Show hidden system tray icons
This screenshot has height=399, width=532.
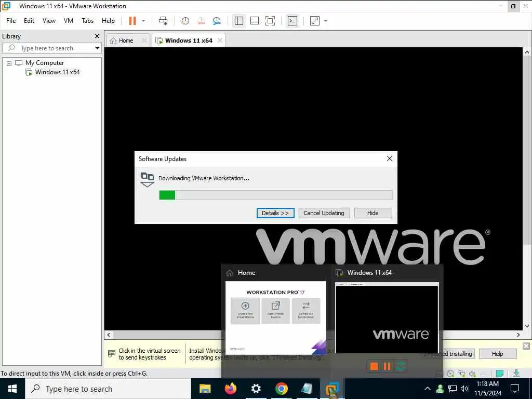tap(428, 389)
